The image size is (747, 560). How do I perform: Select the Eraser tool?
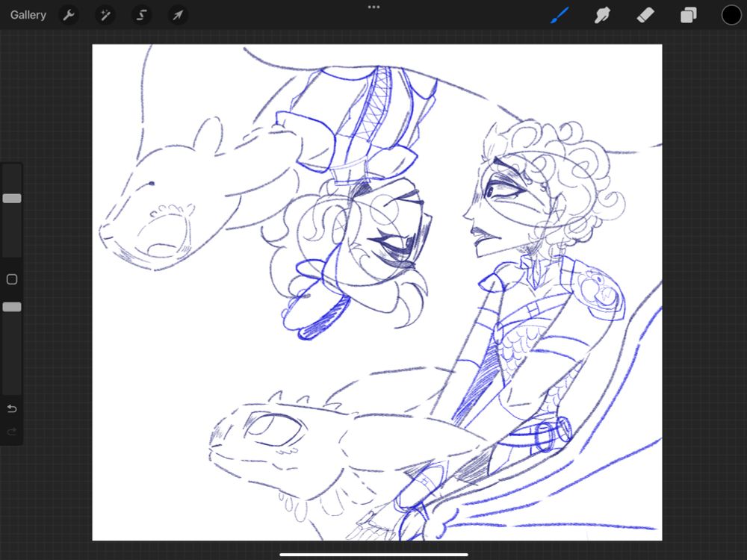click(645, 15)
